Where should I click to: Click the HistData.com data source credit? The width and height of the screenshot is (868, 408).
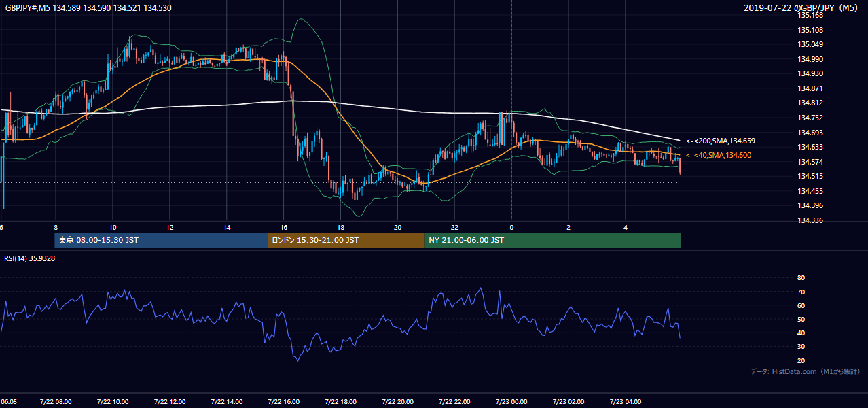(x=806, y=371)
